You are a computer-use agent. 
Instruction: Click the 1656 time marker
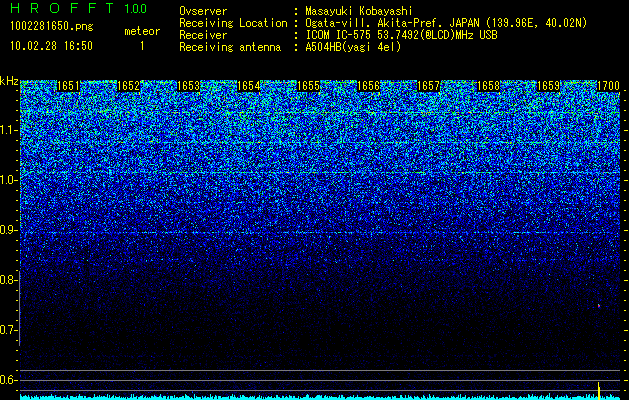(368, 86)
